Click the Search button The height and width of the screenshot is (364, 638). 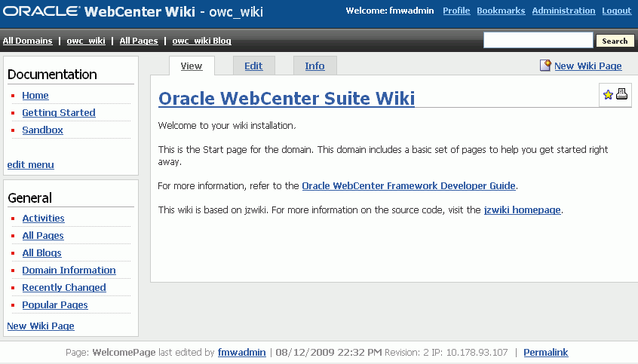click(x=615, y=41)
